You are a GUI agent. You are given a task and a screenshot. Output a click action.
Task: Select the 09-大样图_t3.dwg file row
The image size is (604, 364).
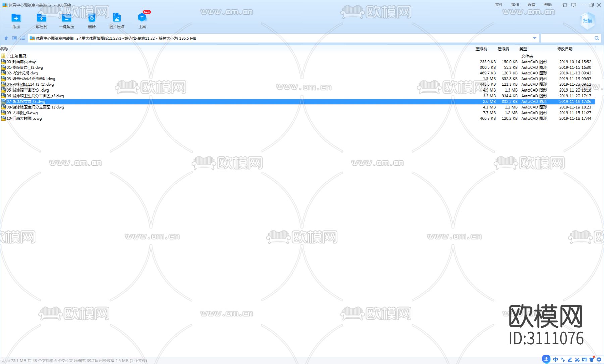tap(22, 113)
